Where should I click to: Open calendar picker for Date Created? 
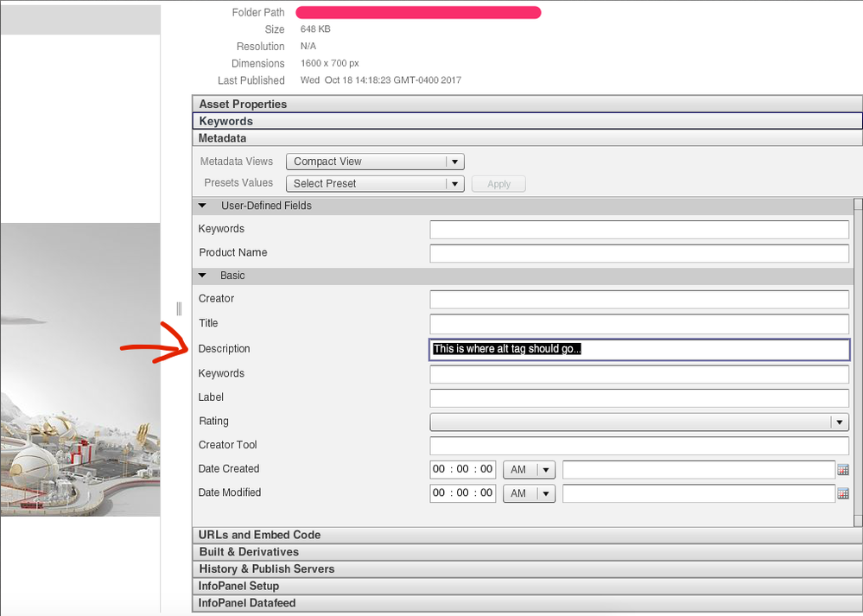coord(843,470)
